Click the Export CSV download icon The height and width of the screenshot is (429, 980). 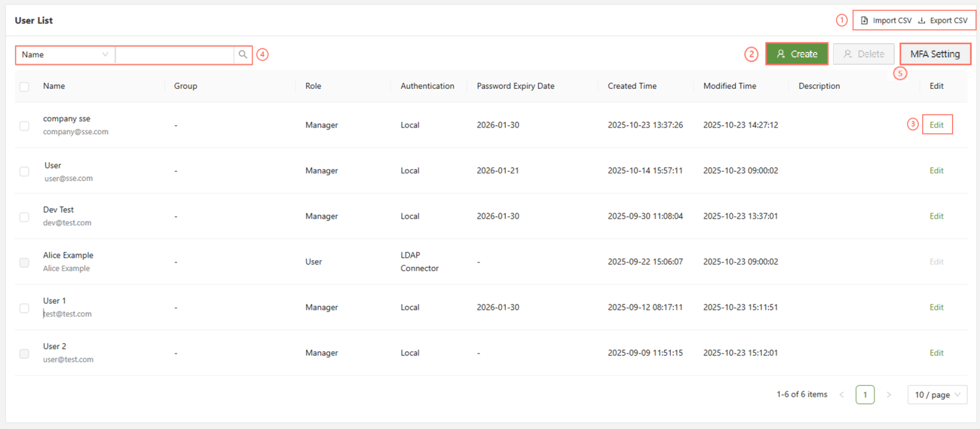[x=922, y=20]
